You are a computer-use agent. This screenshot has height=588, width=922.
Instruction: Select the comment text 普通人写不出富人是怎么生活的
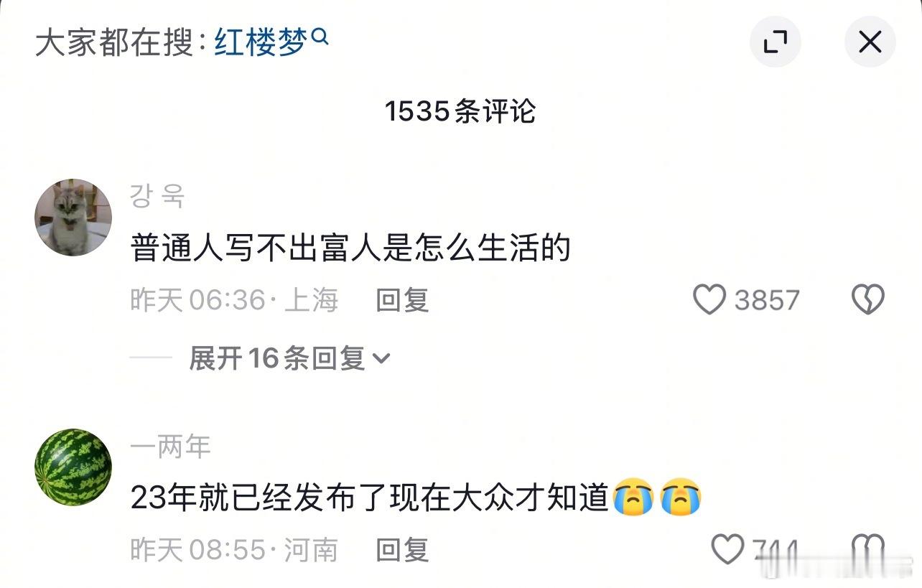(x=350, y=248)
